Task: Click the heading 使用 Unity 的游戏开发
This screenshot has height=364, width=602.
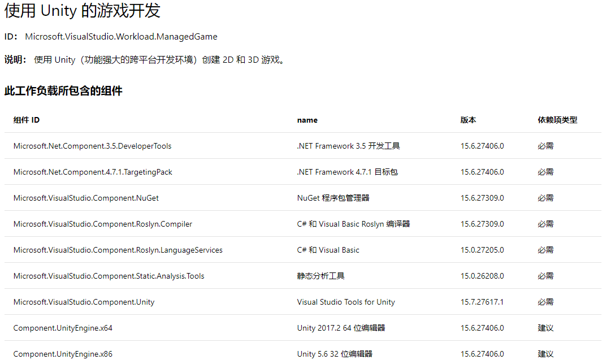Action: (82, 10)
